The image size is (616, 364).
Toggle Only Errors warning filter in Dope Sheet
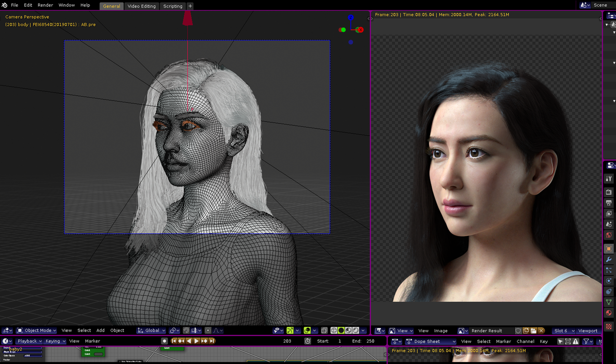(x=576, y=341)
